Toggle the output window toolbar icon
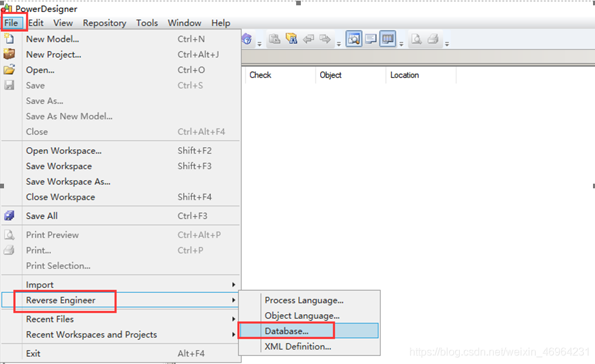This screenshot has width=595, height=364. coord(370,39)
